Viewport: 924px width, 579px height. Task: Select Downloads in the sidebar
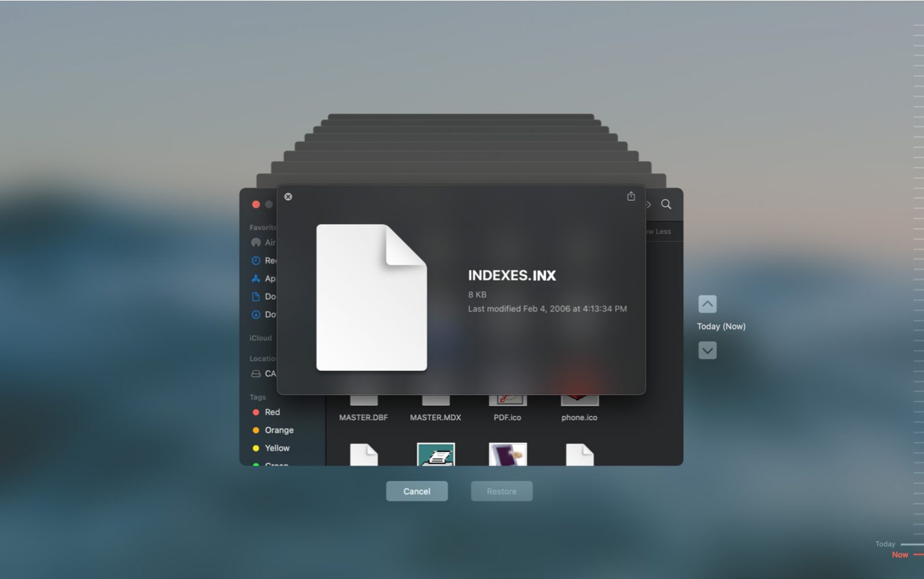(265, 314)
